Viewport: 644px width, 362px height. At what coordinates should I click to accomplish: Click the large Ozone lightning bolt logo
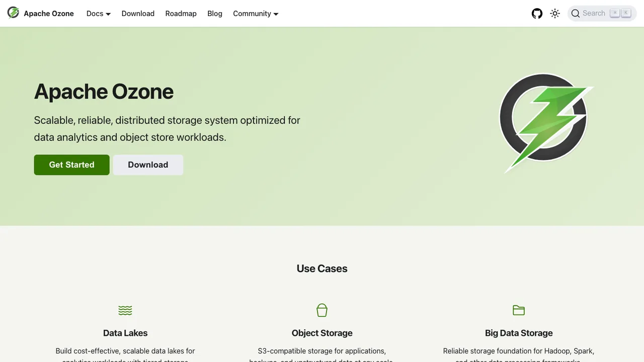546,123
